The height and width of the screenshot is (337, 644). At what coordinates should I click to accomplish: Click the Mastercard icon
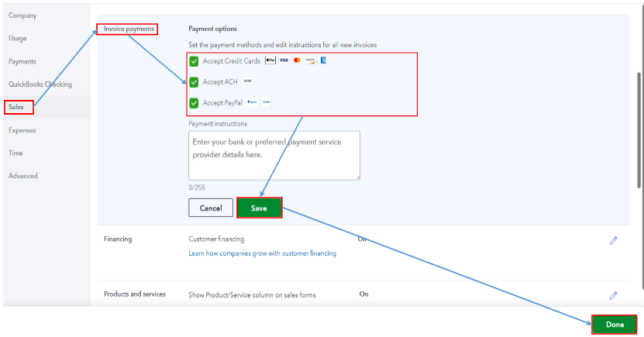[x=298, y=60]
